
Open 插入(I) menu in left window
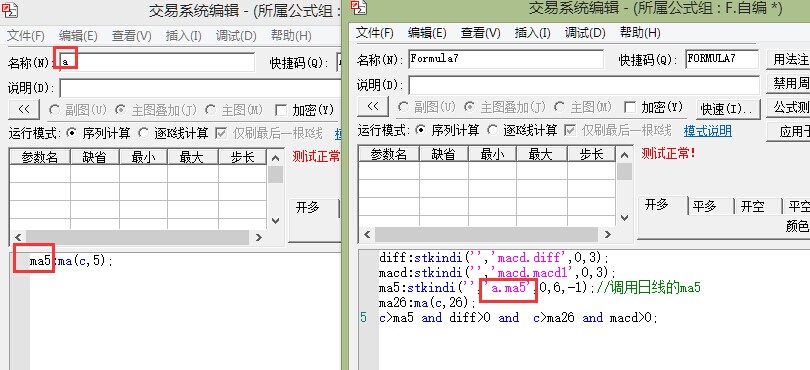(183, 36)
